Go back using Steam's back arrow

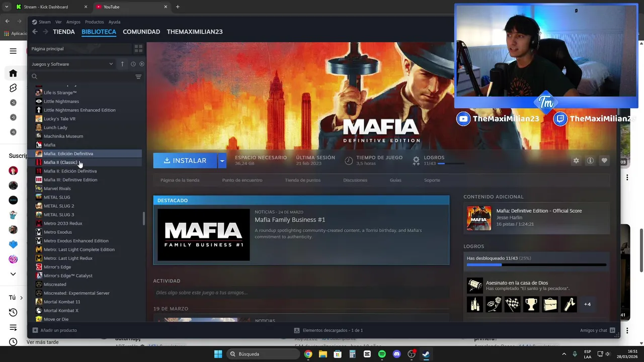point(35,32)
